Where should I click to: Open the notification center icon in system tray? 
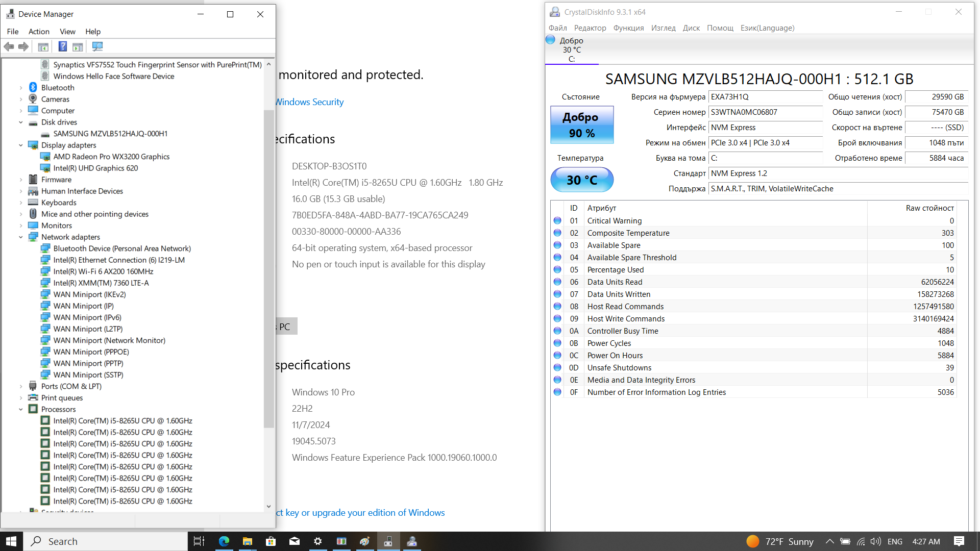(x=959, y=541)
